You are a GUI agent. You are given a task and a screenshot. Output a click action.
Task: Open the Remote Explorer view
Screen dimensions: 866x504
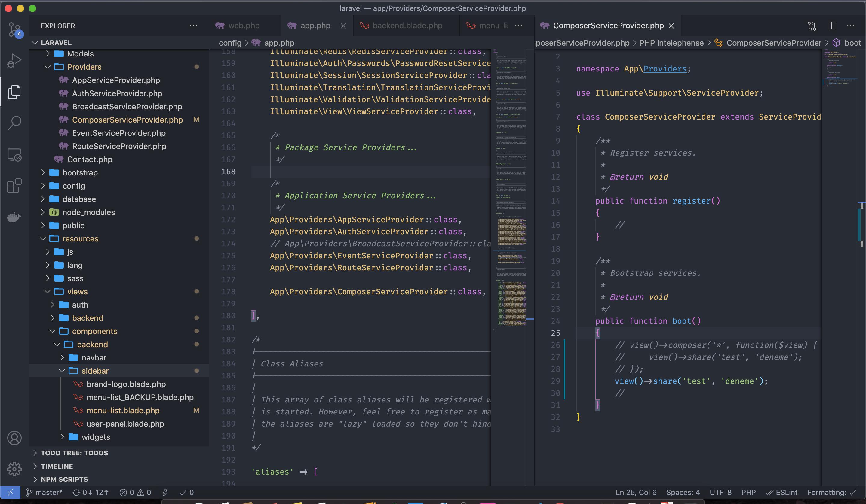click(x=14, y=155)
